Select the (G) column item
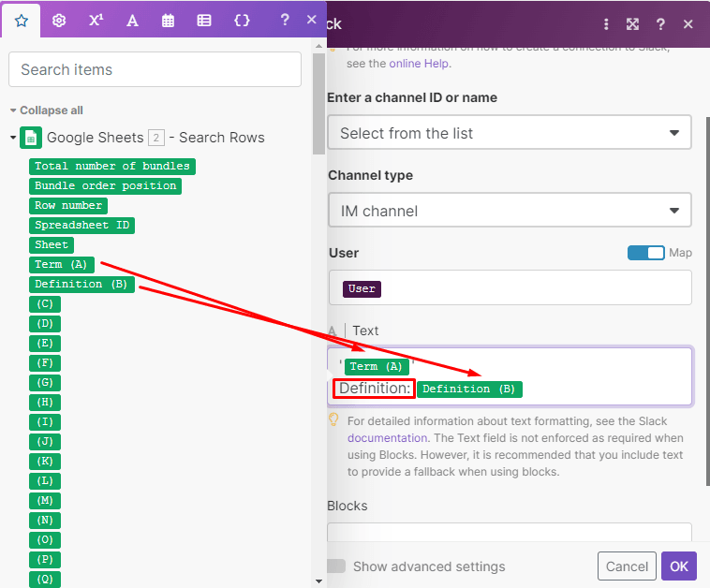 click(x=45, y=383)
